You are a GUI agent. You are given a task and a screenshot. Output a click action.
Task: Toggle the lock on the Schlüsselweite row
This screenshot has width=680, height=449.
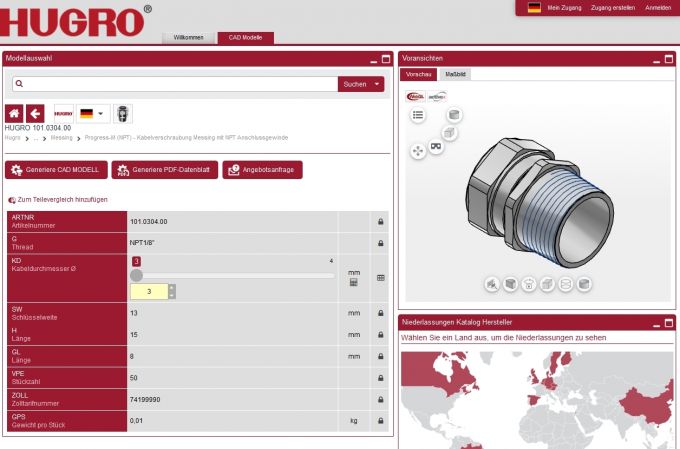(380, 313)
